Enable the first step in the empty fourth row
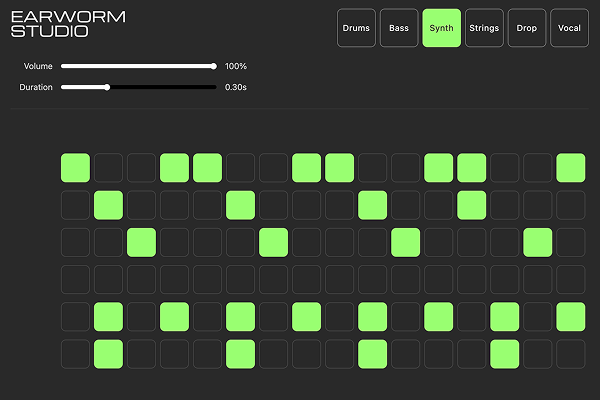This screenshot has height=400, width=600. coord(75,279)
